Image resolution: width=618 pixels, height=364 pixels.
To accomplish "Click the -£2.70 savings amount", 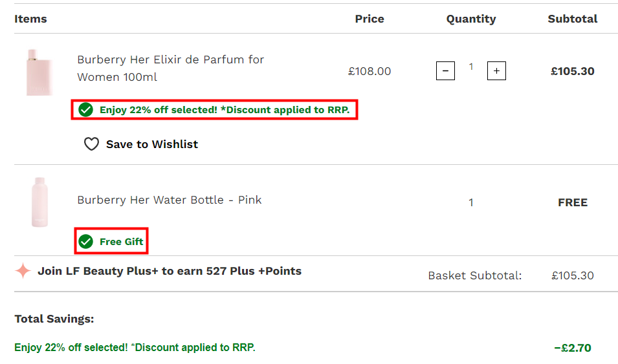I will 573,348.
